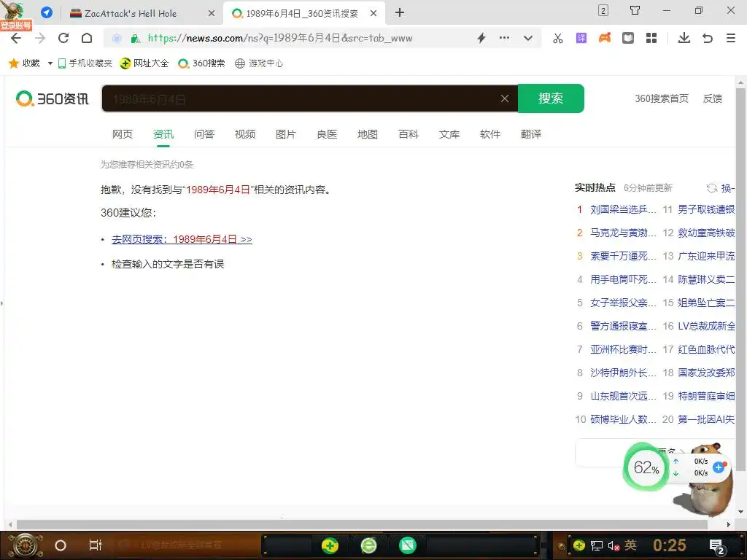Click the blue pinned compass tab icon
Image resolution: width=747 pixels, height=560 pixels.
point(46,13)
